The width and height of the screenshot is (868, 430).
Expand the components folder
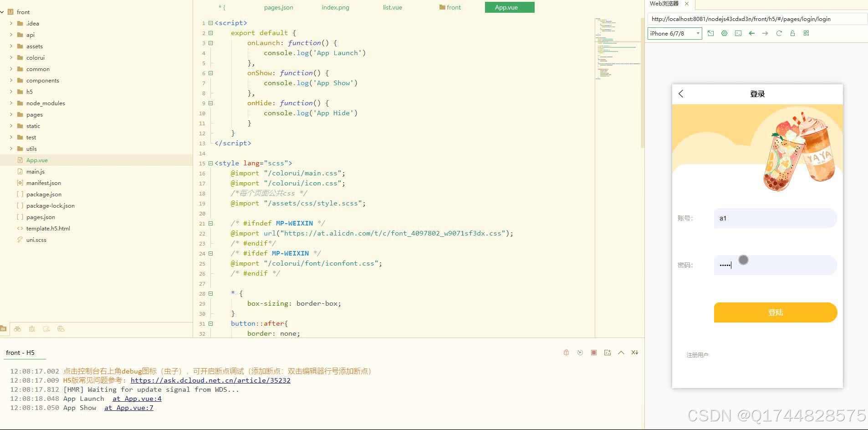coord(11,80)
